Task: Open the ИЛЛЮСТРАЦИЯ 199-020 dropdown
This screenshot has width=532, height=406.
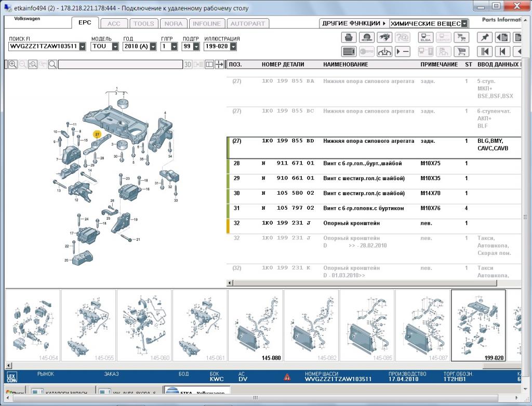Action: 233,47
